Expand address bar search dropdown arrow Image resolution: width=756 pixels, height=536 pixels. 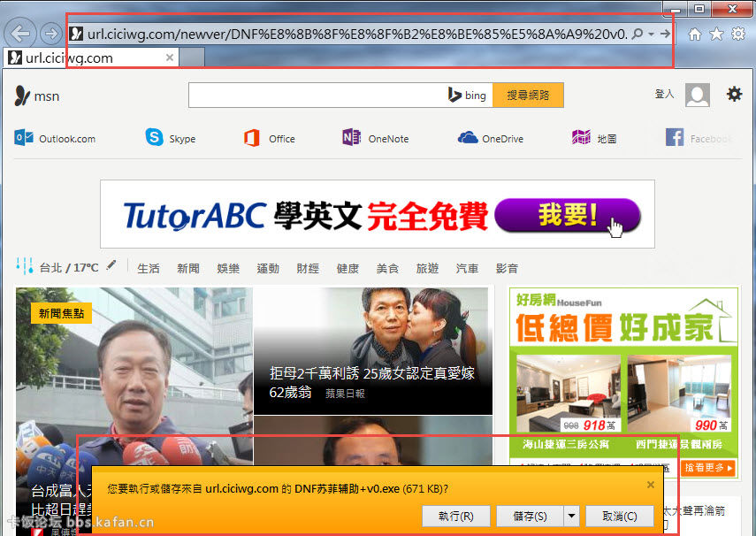click(x=652, y=34)
